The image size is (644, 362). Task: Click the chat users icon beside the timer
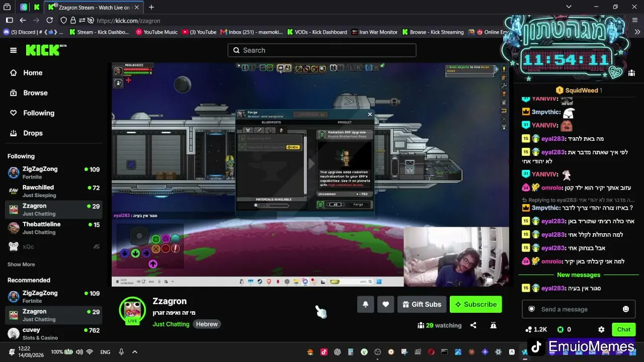click(631, 73)
